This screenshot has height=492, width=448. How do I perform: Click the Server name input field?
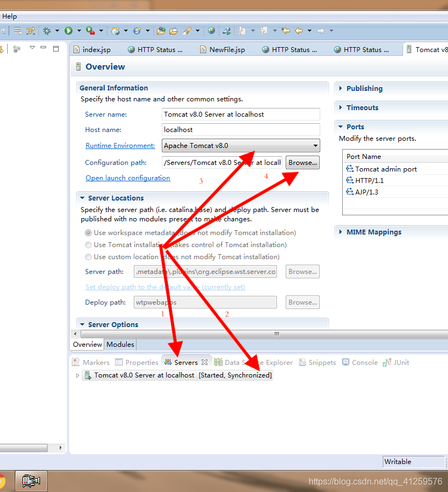click(241, 114)
